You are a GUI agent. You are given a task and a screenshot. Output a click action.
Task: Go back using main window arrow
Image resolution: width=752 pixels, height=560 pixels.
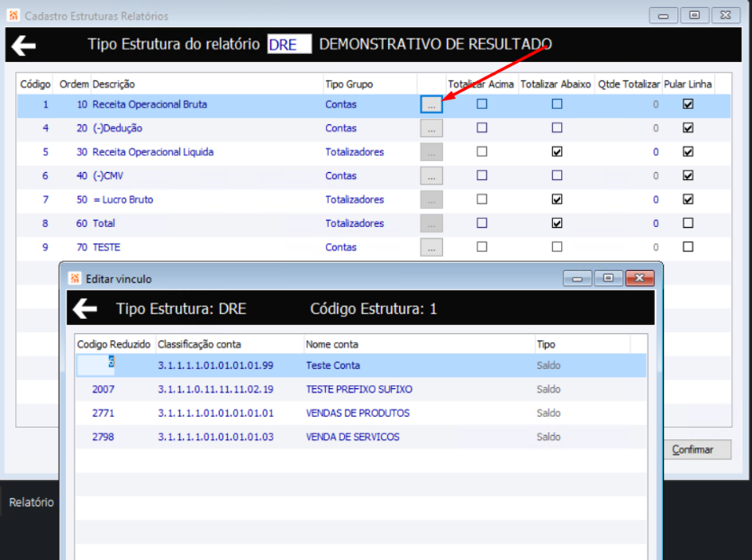point(23,46)
